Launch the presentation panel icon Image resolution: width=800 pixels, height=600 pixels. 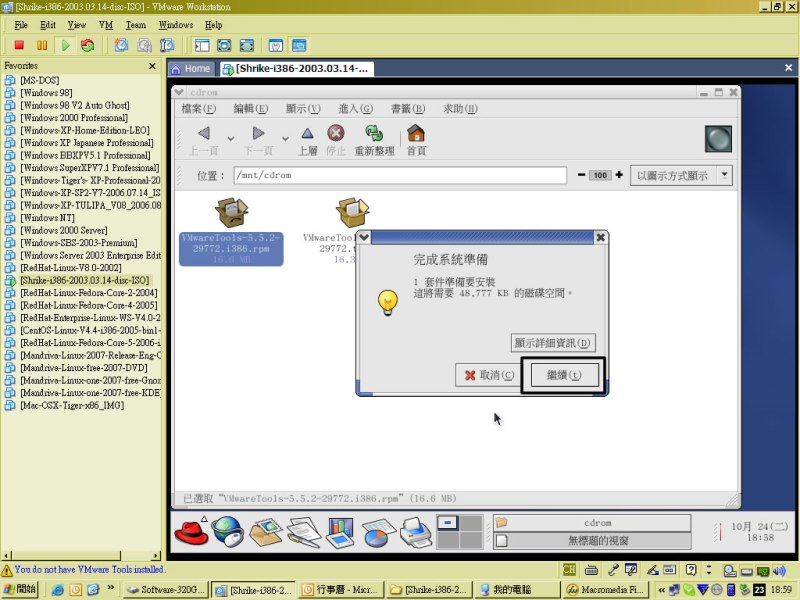tap(340, 532)
